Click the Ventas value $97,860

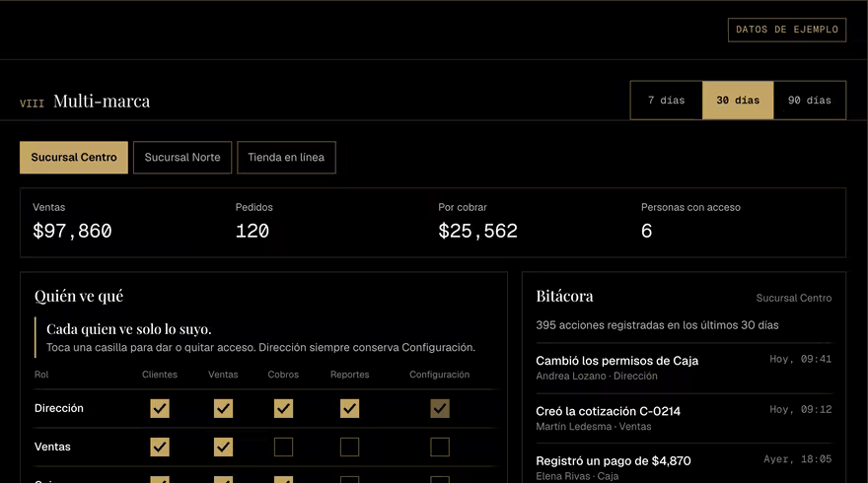pos(72,231)
